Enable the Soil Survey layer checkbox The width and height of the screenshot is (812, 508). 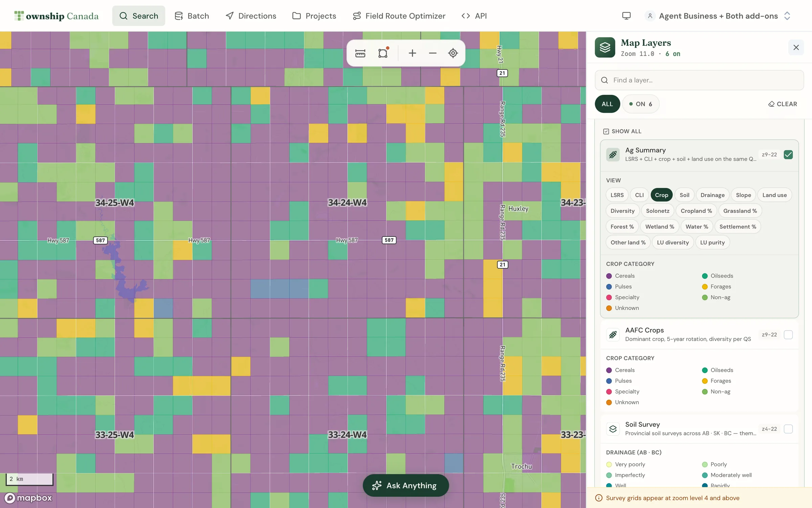coord(788,429)
